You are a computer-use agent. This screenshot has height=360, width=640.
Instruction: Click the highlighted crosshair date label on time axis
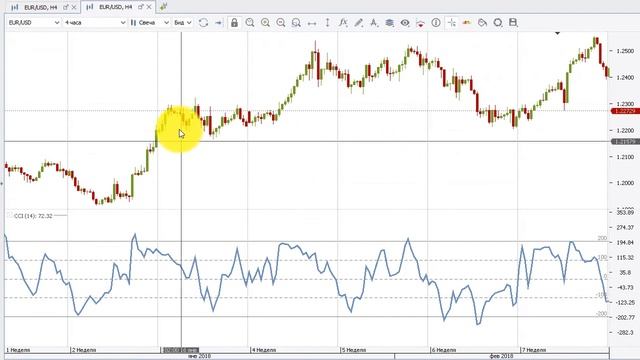180,350
